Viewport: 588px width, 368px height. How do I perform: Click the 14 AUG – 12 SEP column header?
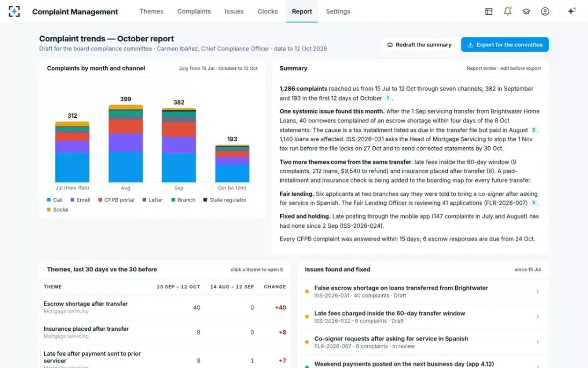[232, 287]
